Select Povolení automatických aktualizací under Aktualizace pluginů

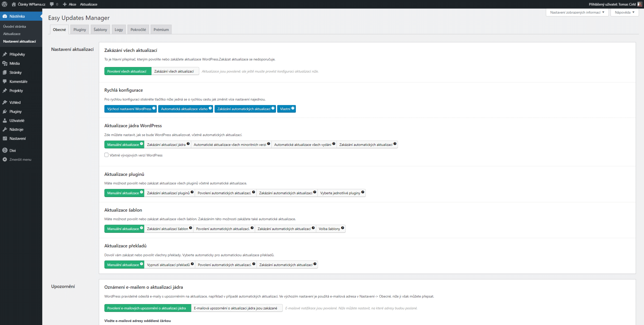pyautogui.click(x=226, y=193)
